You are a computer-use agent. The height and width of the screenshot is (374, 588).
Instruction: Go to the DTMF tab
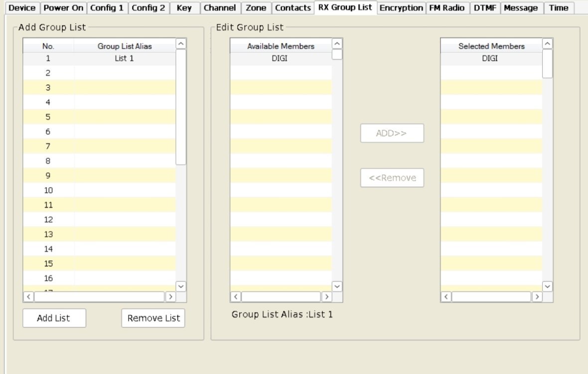(x=485, y=8)
